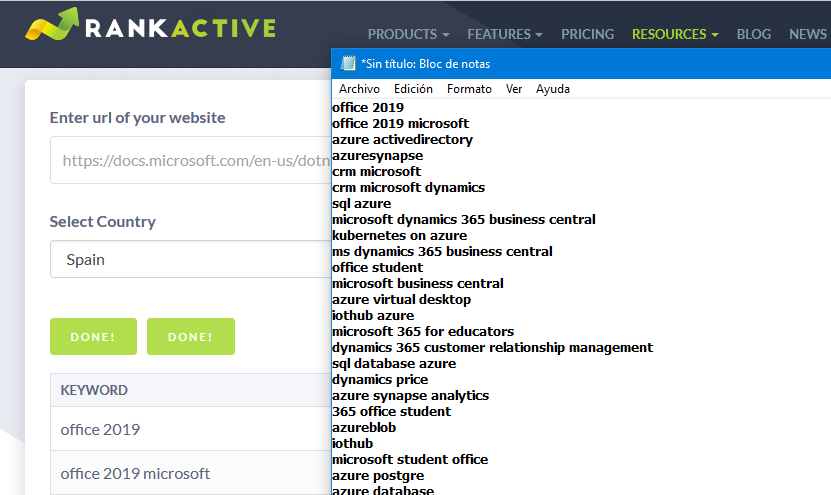Click 'iothub azure' line in Notepad
Image resolution: width=831 pixels, height=495 pixels.
click(373, 315)
